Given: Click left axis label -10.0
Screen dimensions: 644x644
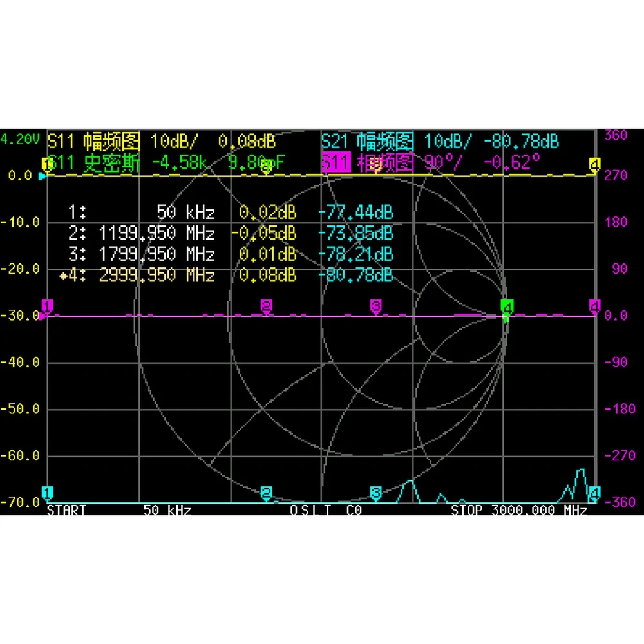Looking at the screenshot, I should pos(20,223).
